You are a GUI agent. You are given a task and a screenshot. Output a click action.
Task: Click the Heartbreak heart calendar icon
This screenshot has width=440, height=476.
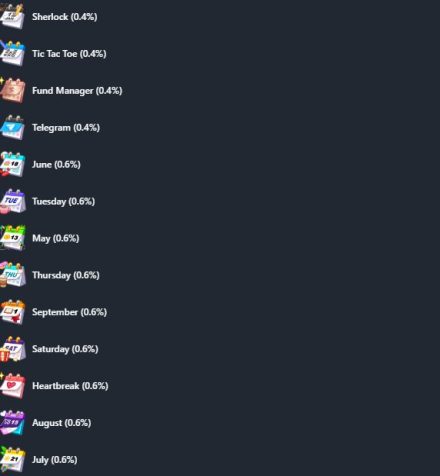click(12, 386)
